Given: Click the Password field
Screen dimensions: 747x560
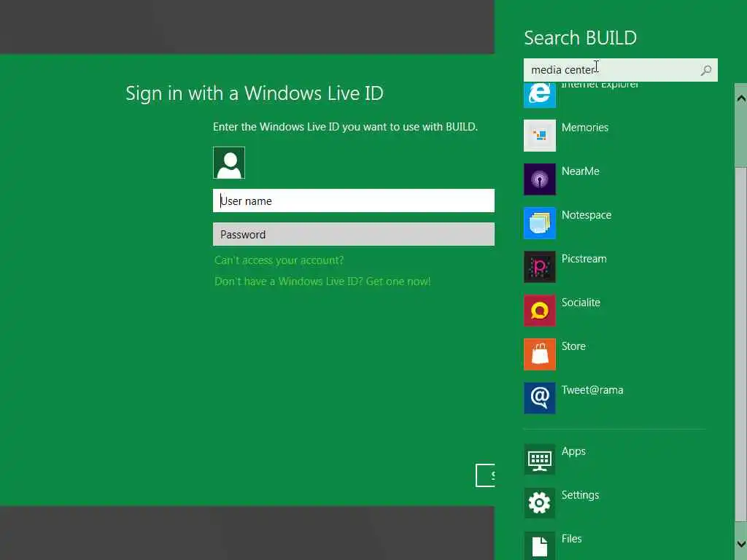Looking at the screenshot, I should coord(354,234).
